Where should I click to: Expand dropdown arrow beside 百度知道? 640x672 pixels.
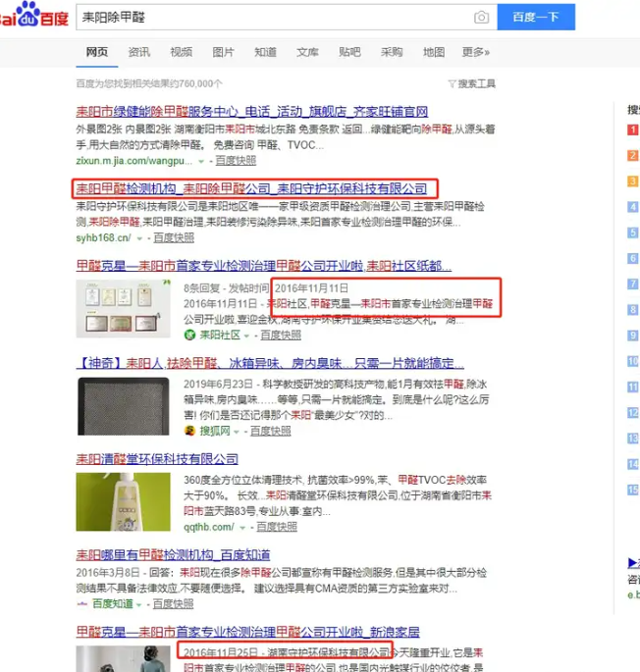[x=138, y=604]
